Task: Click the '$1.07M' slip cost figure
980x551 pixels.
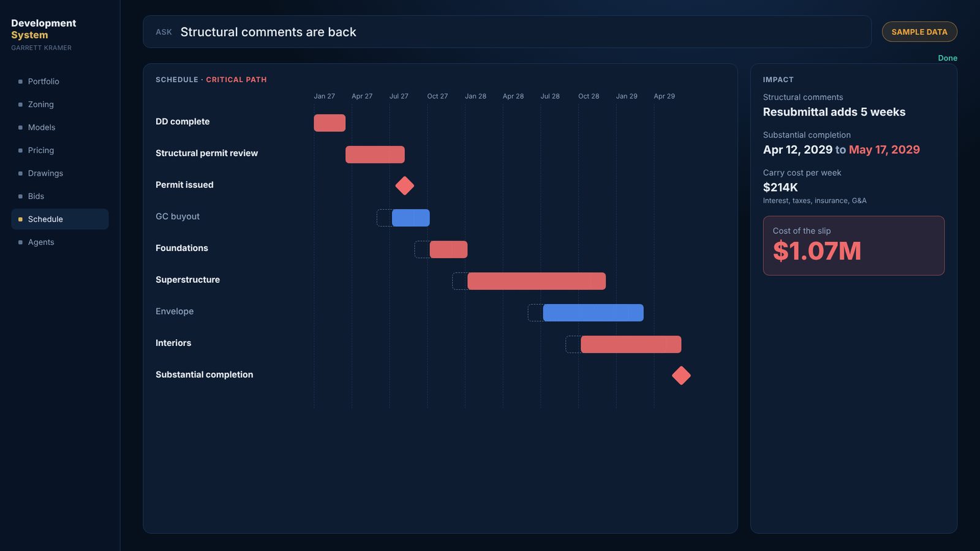Action: 817,251
